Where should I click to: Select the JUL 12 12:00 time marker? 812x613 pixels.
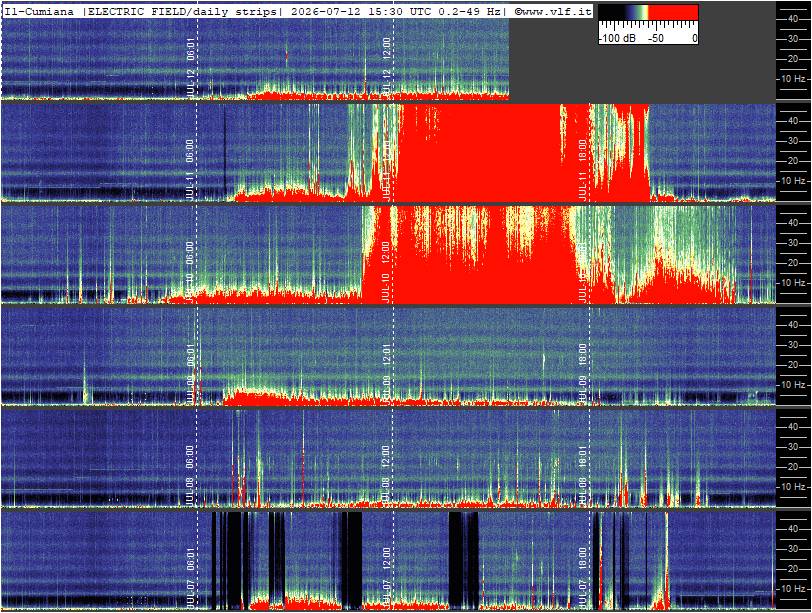click(387, 67)
